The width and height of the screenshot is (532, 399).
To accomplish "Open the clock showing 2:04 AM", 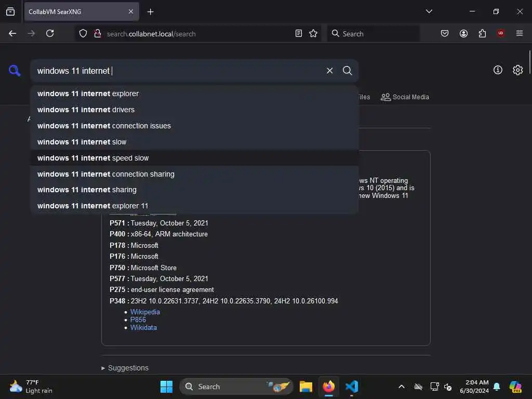I will point(474,387).
